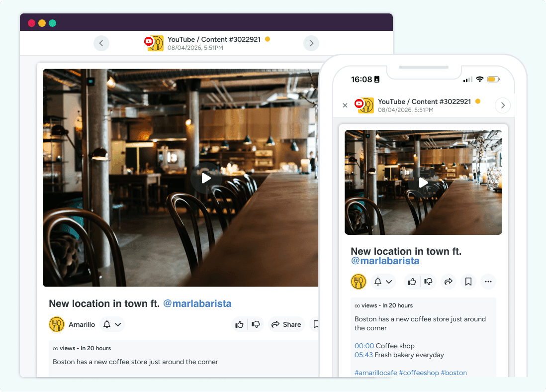Dislike the video in mobile preview
The width and height of the screenshot is (546, 392).
tap(429, 282)
